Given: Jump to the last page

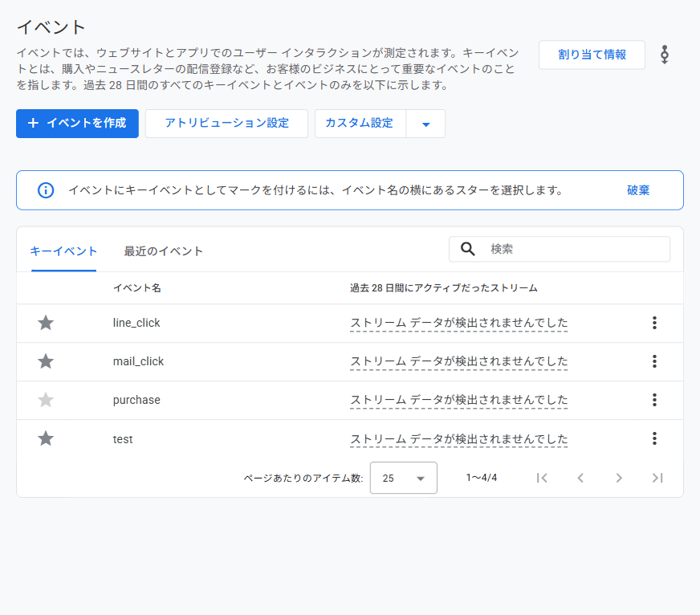Looking at the screenshot, I should click(657, 478).
